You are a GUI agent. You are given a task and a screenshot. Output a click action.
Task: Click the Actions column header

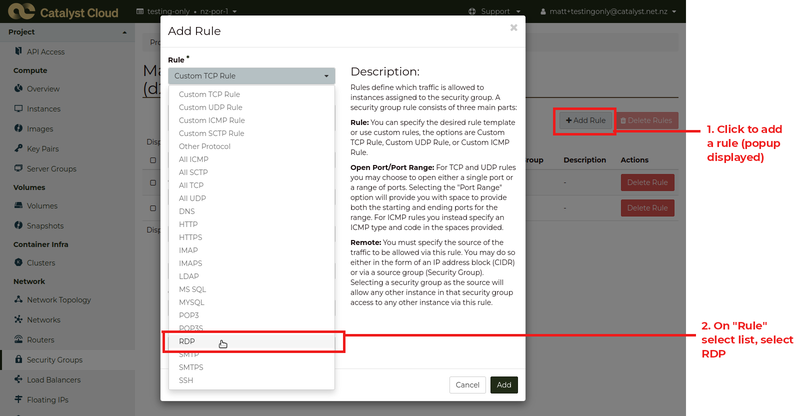(634, 160)
